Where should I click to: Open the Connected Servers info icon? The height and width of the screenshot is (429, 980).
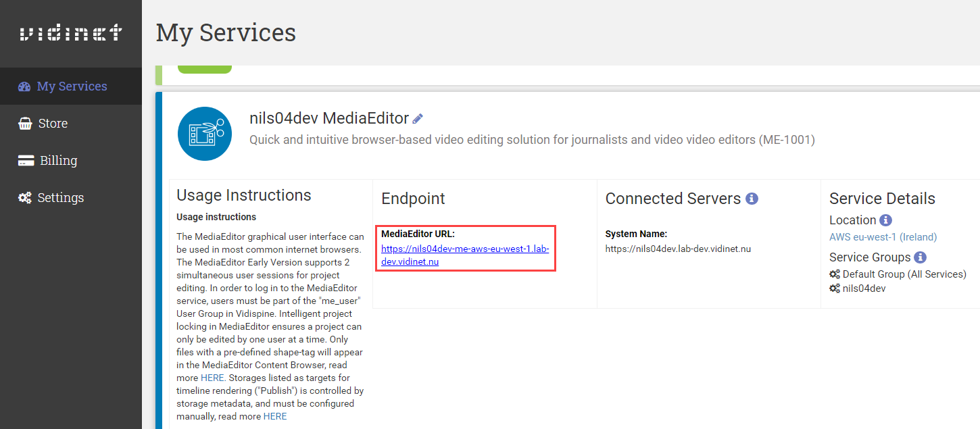[x=753, y=198]
